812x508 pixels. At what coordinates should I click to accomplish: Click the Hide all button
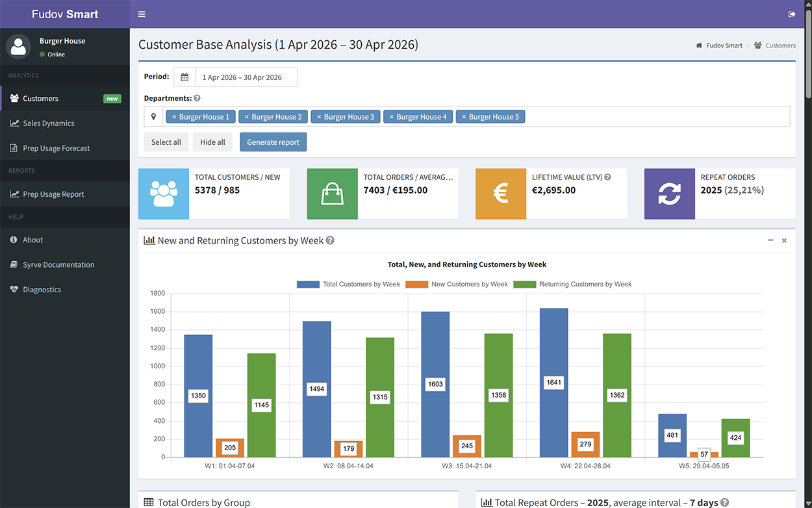pyautogui.click(x=213, y=142)
